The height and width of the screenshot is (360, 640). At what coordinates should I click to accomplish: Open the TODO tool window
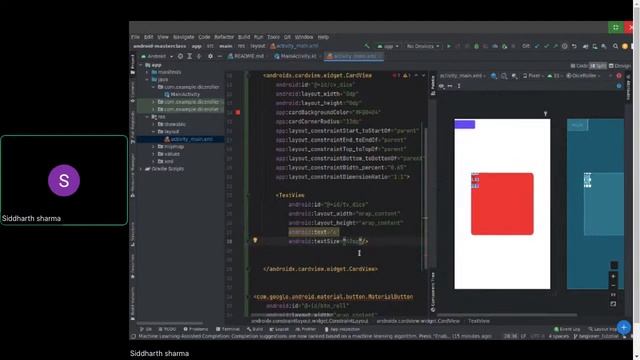[167, 329]
